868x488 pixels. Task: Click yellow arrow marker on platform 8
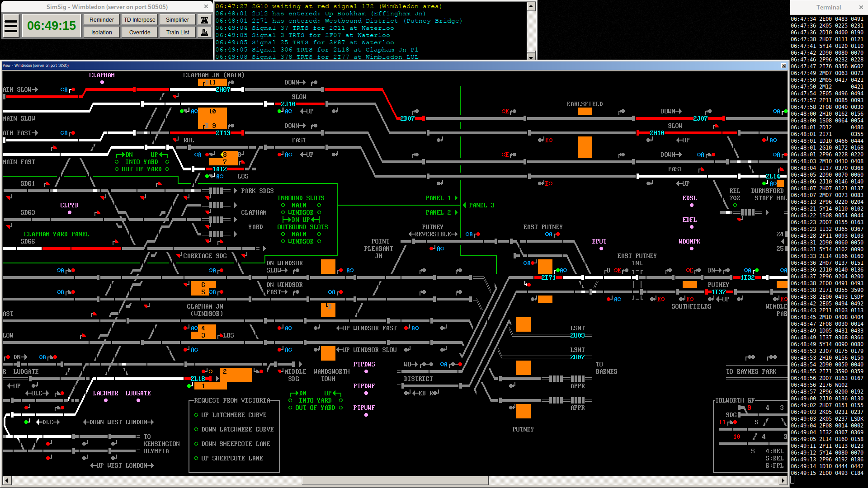coord(222,155)
